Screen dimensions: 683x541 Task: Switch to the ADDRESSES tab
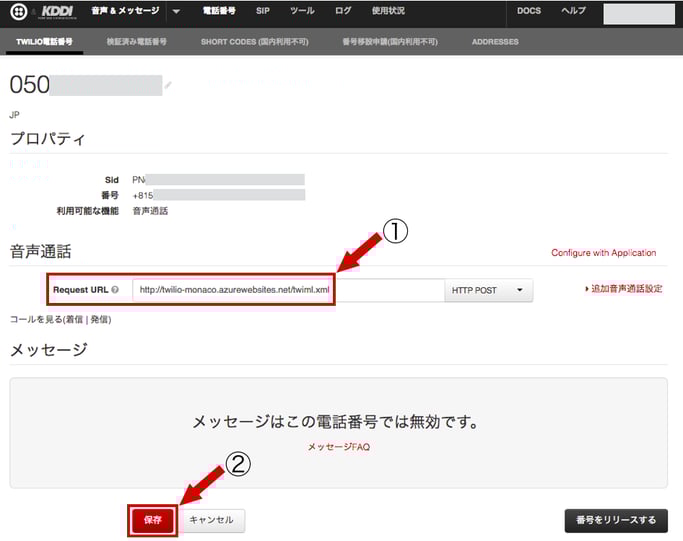(495, 42)
